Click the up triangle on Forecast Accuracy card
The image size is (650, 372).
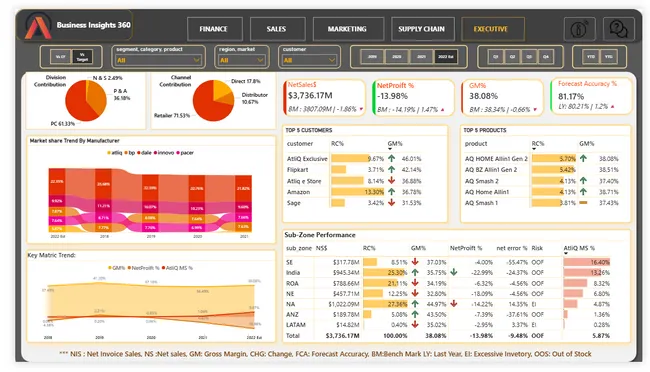click(x=612, y=107)
